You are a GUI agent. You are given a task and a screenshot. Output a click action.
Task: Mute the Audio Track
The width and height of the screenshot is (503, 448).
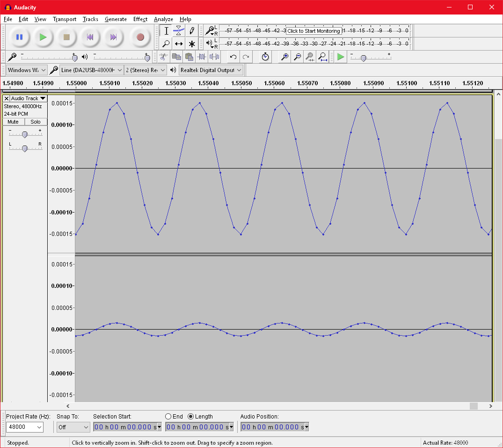click(x=13, y=122)
